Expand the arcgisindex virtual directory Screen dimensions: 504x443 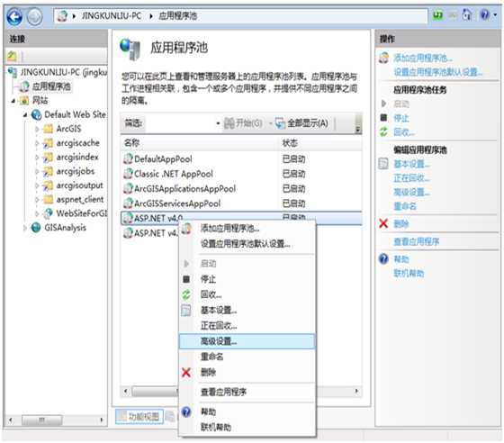pyautogui.click(x=37, y=158)
